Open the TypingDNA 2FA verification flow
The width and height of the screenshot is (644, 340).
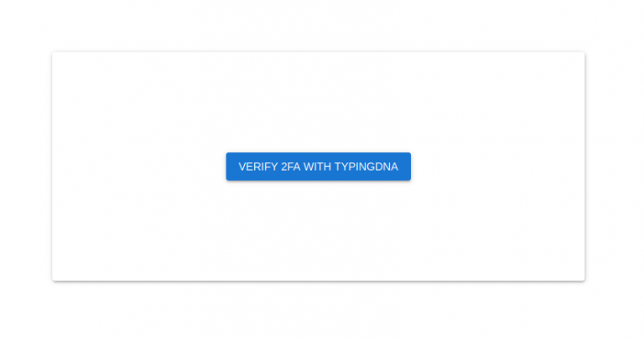319,167
